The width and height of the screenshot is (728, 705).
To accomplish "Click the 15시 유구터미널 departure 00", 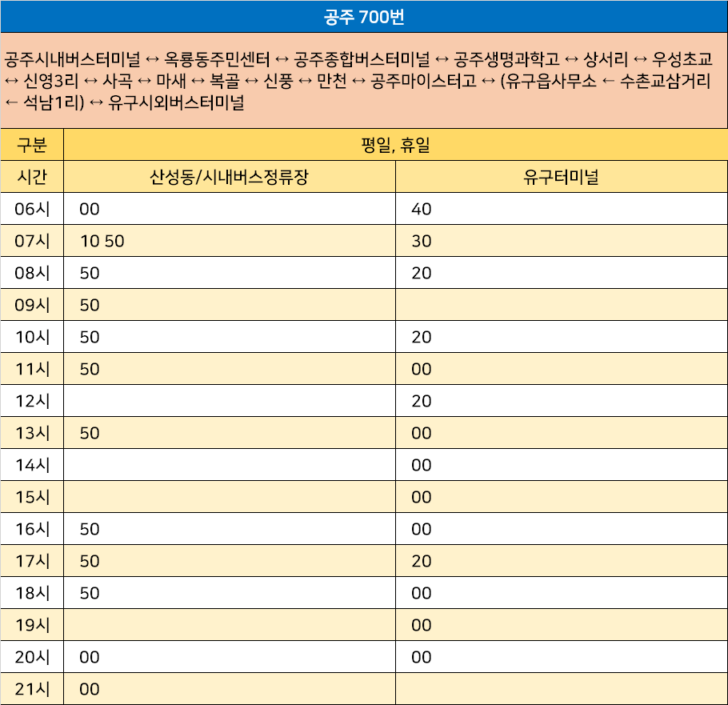I will pyautogui.click(x=421, y=498).
